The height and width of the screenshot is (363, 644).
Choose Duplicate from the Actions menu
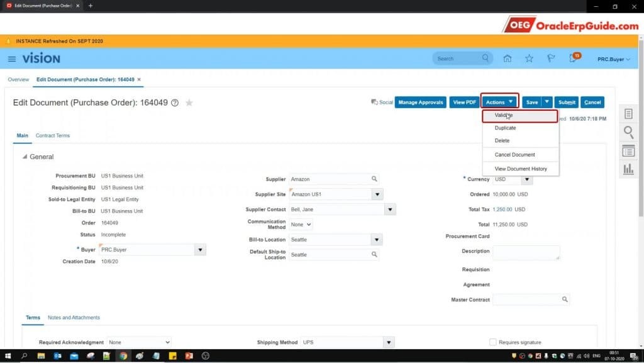[x=505, y=128]
